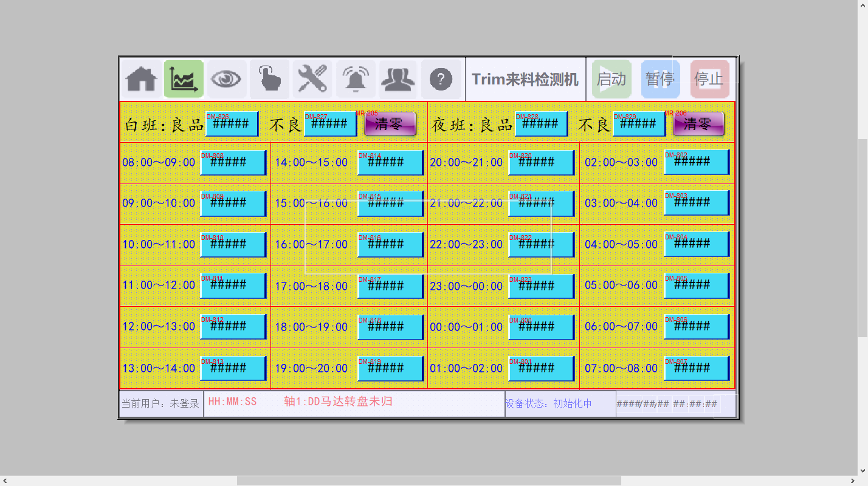The width and height of the screenshot is (868, 486).
Task: Click the horizontal scrollbar left arrow
Action: (x=5, y=481)
